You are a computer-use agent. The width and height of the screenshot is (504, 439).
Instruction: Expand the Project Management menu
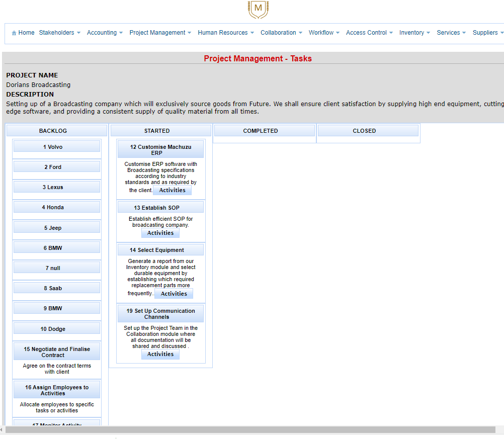[160, 33]
